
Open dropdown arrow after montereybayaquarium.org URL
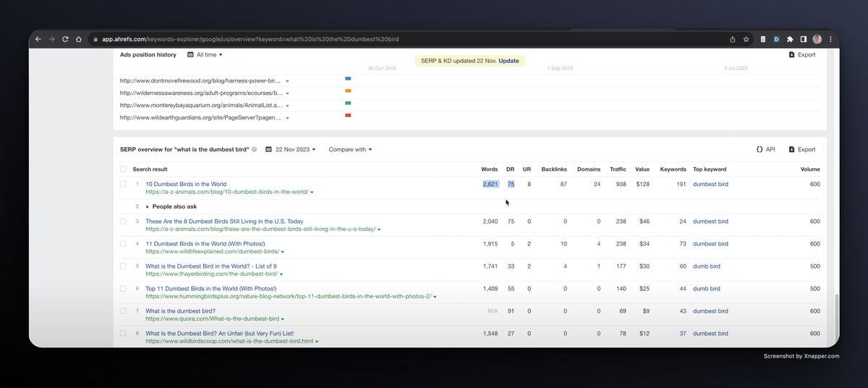[x=287, y=106]
